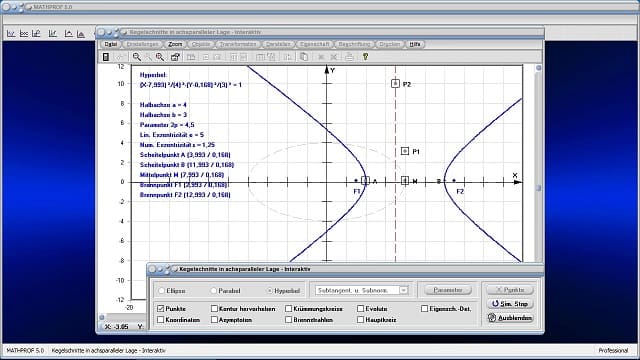Click the fifth graph icon with peaked curve
Viewport: 640px width, 360px height.
pyautogui.click(x=68, y=34)
